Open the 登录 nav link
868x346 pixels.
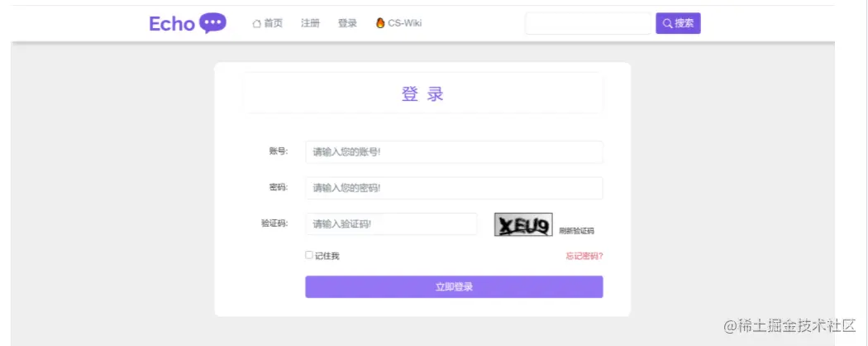point(348,23)
